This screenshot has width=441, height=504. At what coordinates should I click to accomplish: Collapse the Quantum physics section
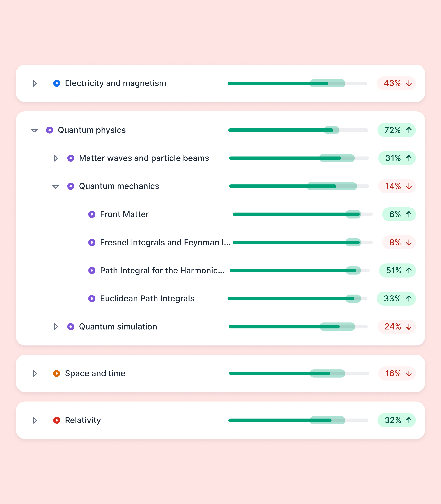(x=34, y=130)
